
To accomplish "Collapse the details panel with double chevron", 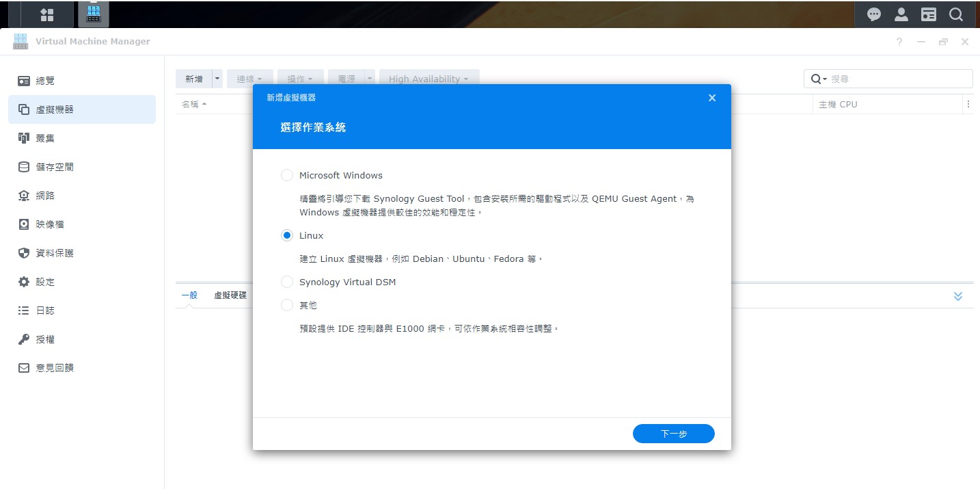I will click(957, 296).
